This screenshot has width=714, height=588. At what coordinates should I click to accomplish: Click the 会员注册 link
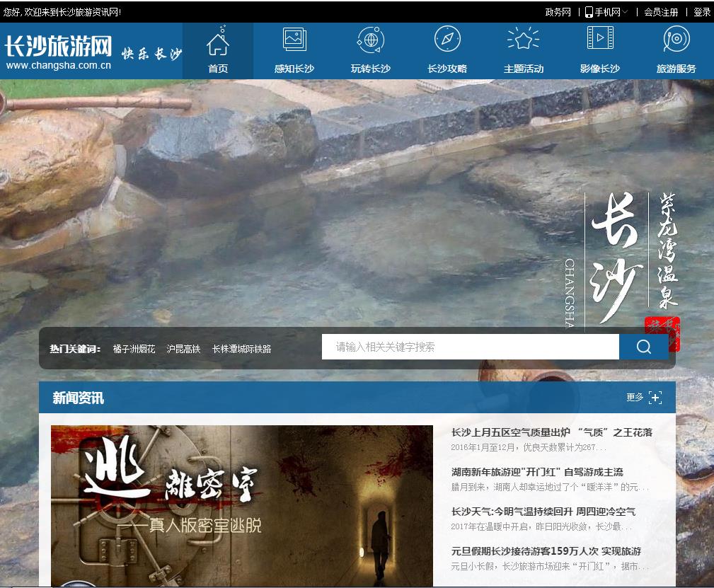tap(661, 12)
